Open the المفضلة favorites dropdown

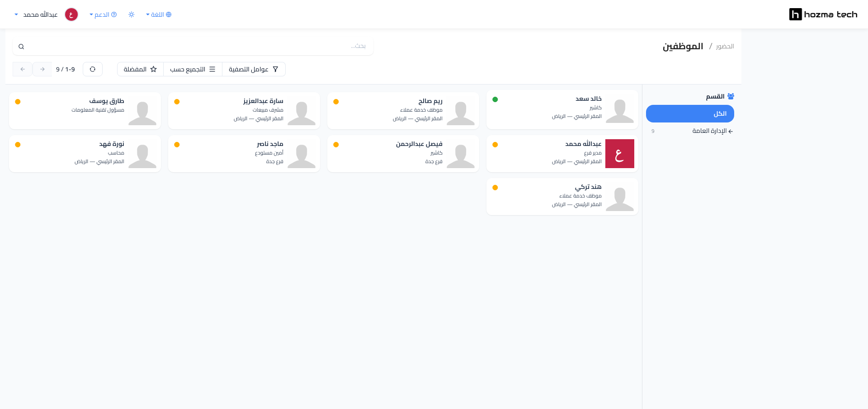[x=140, y=69]
